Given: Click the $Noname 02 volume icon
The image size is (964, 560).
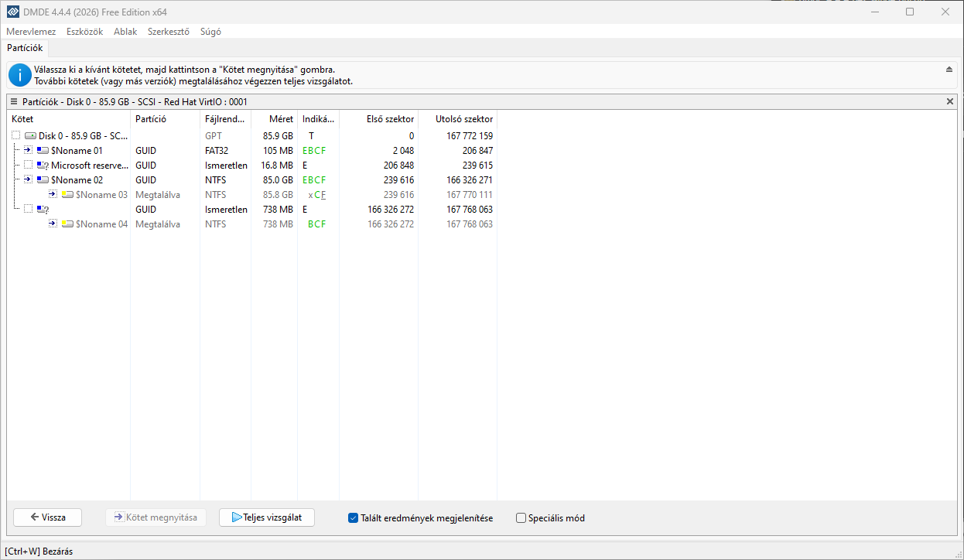Looking at the screenshot, I should click(x=43, y=180).
